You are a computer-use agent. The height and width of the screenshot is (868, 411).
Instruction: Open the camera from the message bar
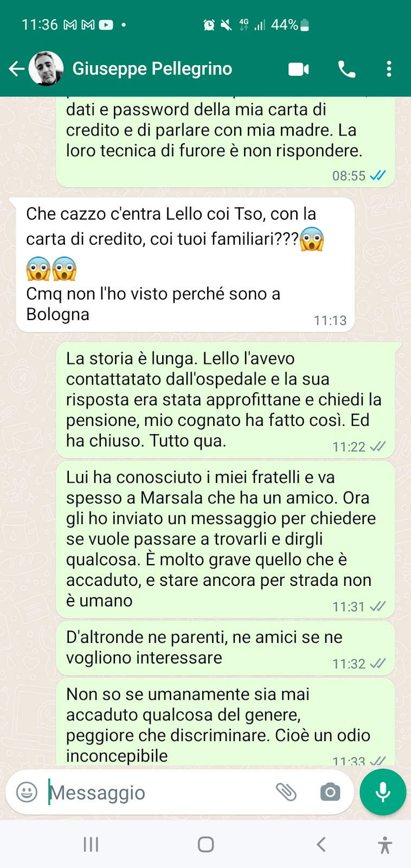[330, 793]
